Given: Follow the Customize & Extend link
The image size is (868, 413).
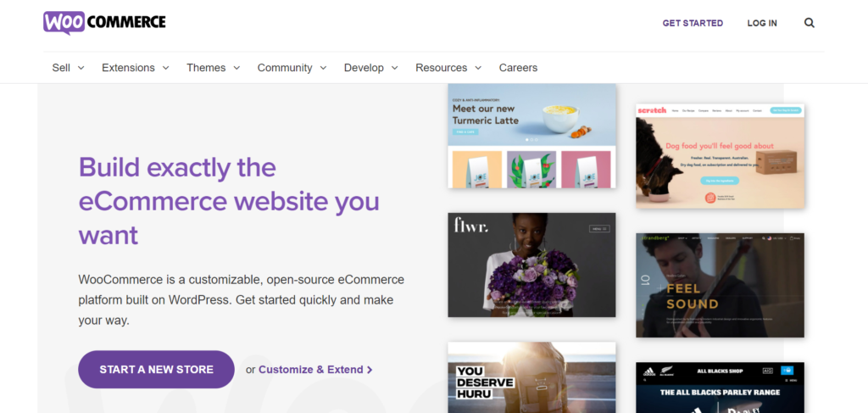Looking at the screenshot, I should point(315,369).
